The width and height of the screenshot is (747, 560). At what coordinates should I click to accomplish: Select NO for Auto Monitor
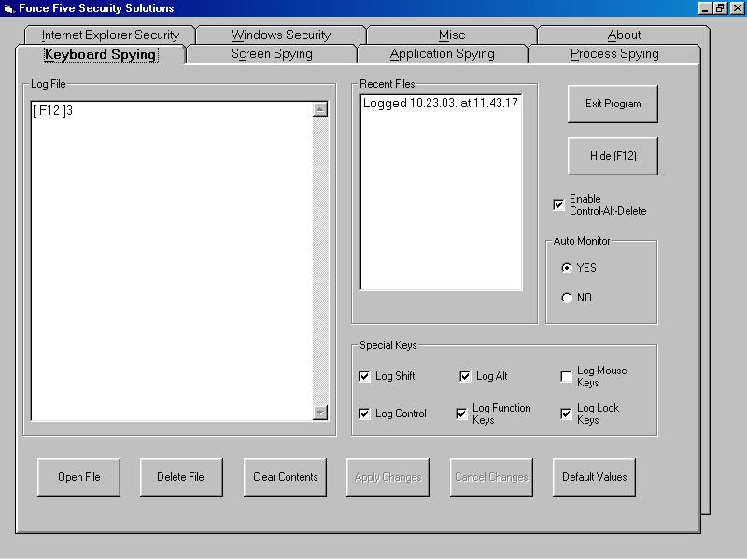(x=567, y=298)
